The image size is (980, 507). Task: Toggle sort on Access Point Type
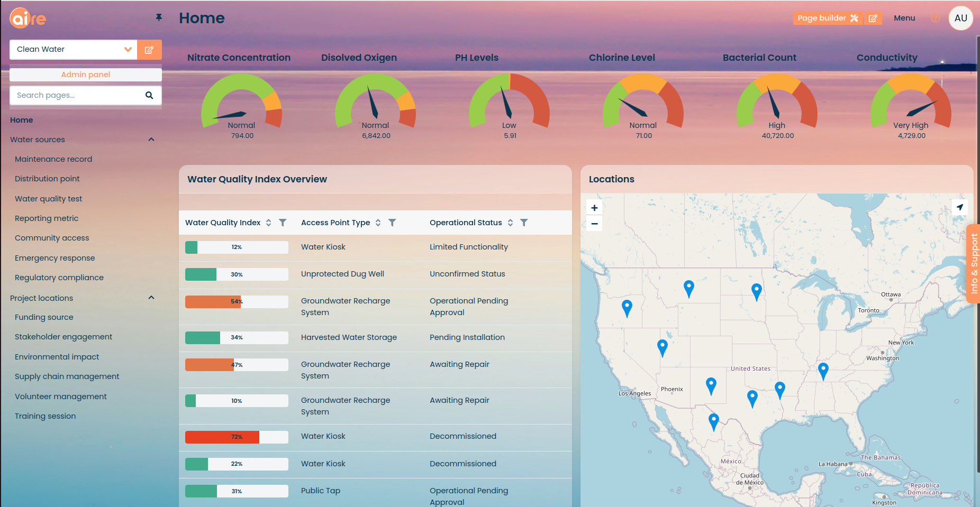pos(378,223)
